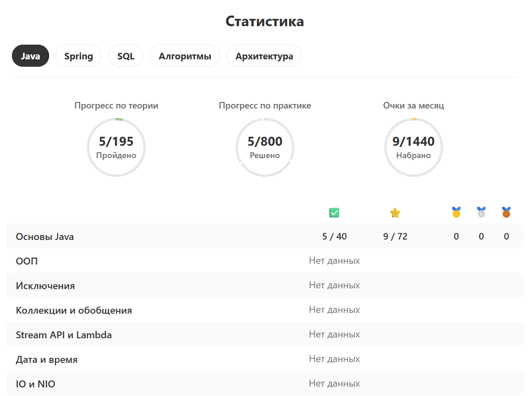Click the 5 / 40 solved value
The width and height of the screenshot is (532, 396).
click(335, 236)
